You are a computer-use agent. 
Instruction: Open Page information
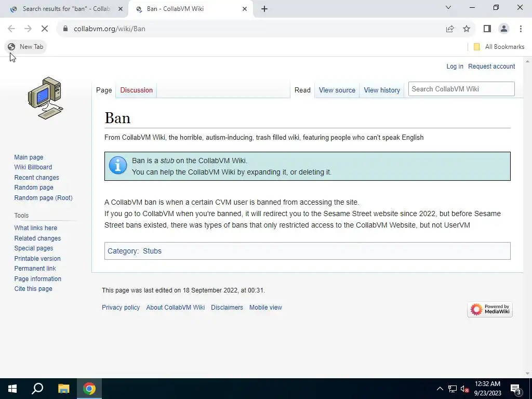(37, 278)
